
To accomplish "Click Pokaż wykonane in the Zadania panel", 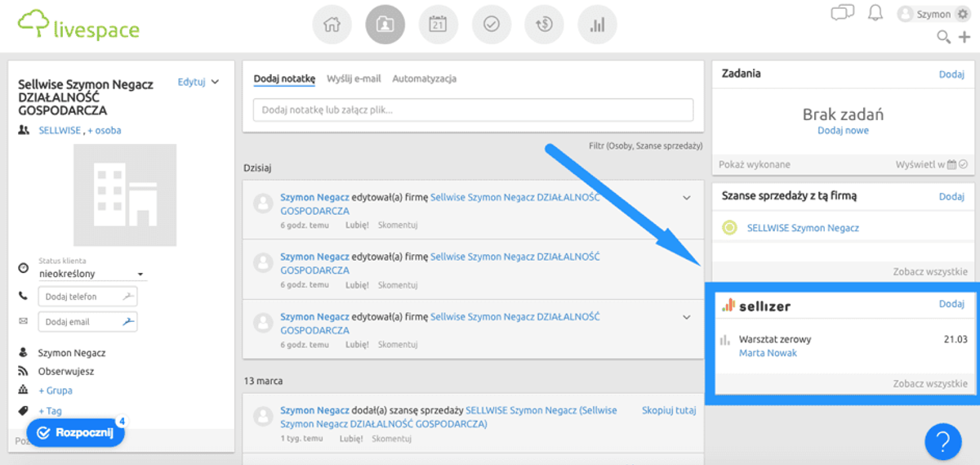I will coord(755,164).
